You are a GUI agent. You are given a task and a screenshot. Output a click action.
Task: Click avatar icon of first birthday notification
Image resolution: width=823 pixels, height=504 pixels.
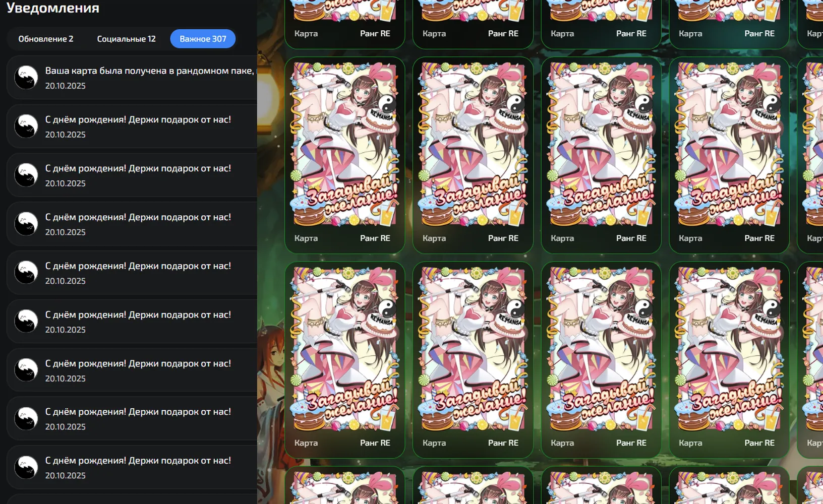click(26, 127)
